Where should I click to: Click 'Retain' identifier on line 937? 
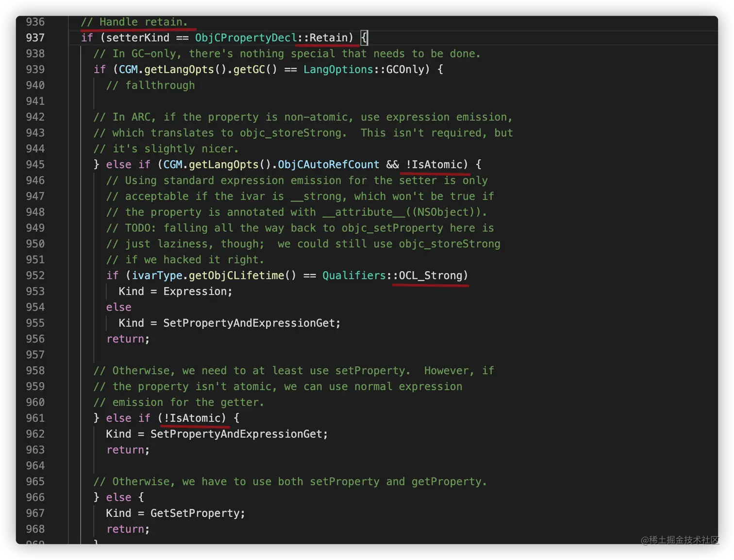[329, 38]
